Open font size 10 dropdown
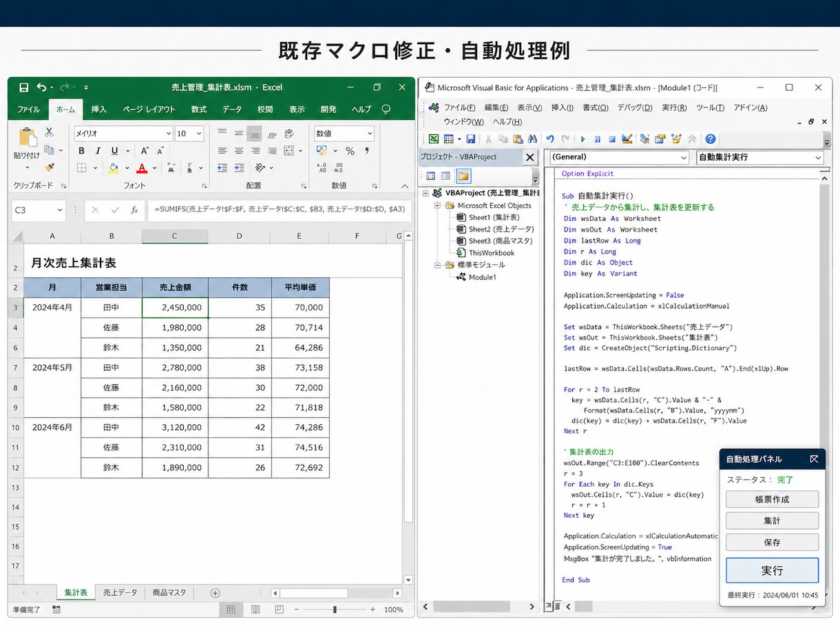The image size is (840, 630). point(200,134)
